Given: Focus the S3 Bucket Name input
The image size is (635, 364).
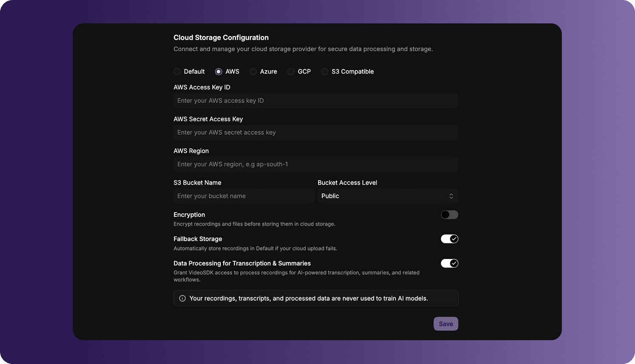Looking at the screenshot, I should (x=244, y=196).
